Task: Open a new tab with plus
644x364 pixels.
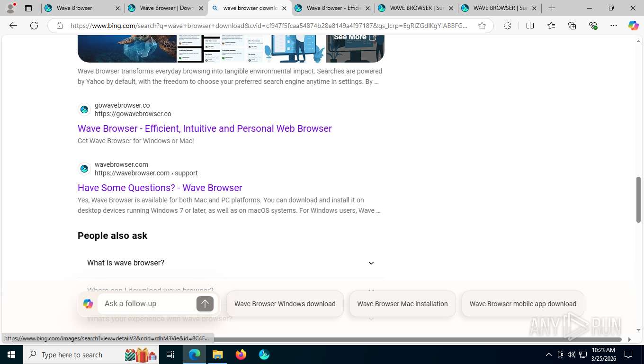Action: coord(552,8)
